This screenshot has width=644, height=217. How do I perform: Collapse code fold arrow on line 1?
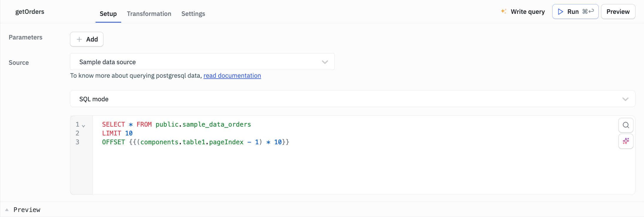(84, 126)
